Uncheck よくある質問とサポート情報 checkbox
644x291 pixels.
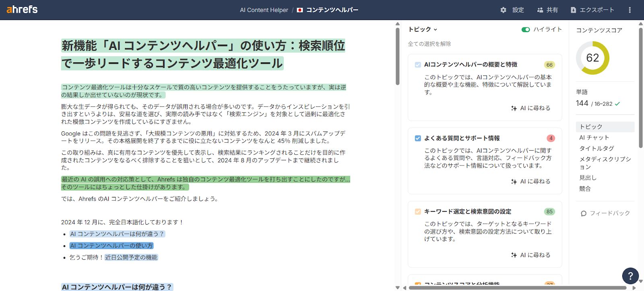418,138
